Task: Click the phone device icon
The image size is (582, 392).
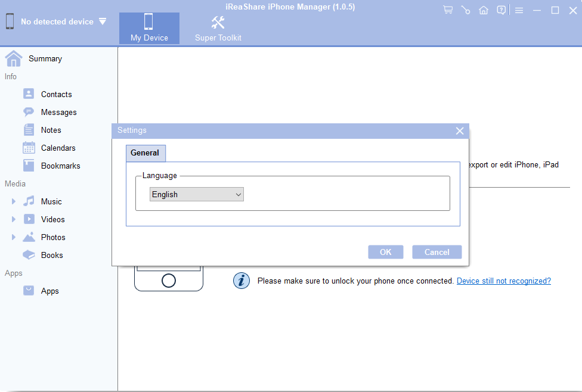Action: [10, 21]
